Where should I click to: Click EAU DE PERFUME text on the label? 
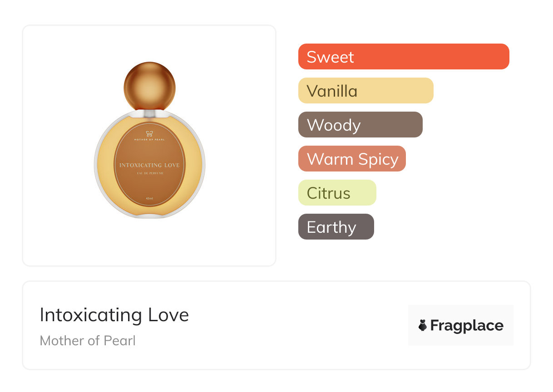[149, 174]
